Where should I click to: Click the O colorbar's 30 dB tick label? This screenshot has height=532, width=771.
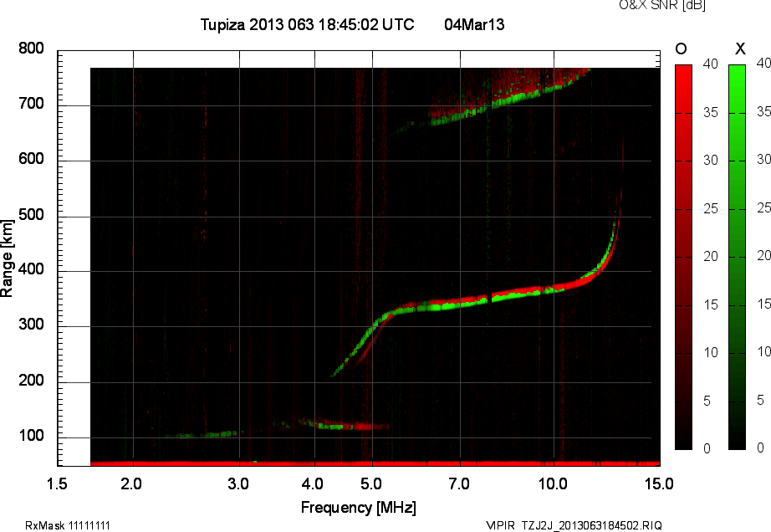(711, 161)
